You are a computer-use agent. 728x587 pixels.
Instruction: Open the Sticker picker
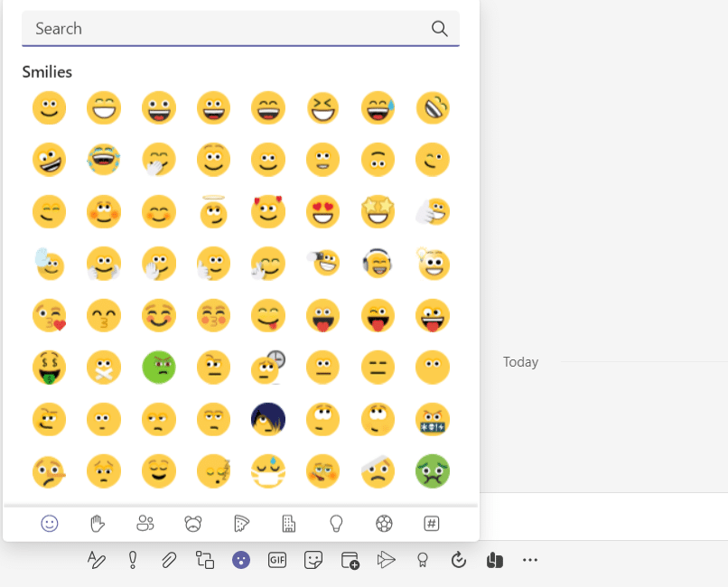point(313,560)
